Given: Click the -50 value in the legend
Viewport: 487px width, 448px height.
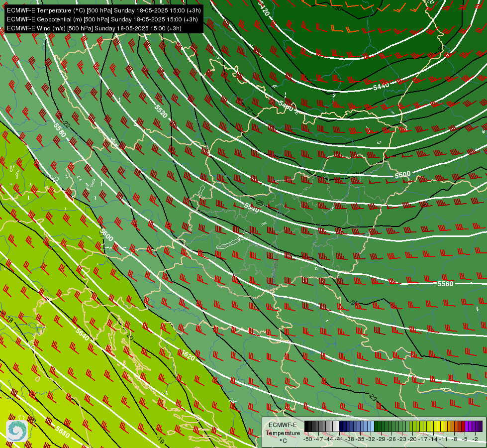Looking at the screenshot, I should [x=307, y=439].
